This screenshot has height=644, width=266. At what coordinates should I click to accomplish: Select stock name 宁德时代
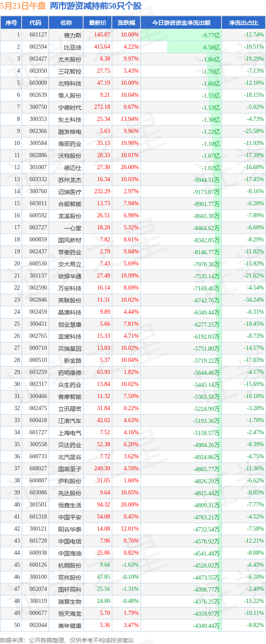pyautogui.click(x=70, y=107)
